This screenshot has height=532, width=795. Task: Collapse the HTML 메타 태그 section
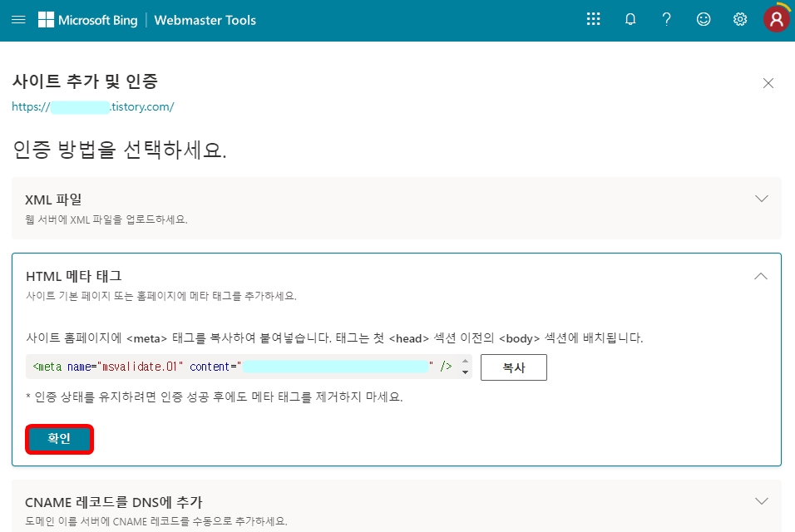click(x=761, y=275)
